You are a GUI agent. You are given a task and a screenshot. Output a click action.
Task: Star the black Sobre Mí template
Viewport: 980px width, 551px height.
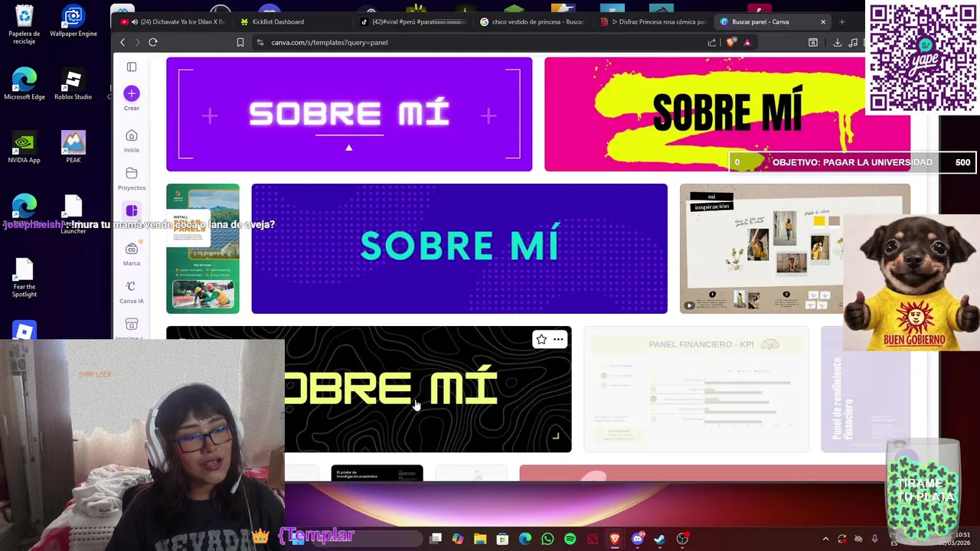(x=541, y=339)
